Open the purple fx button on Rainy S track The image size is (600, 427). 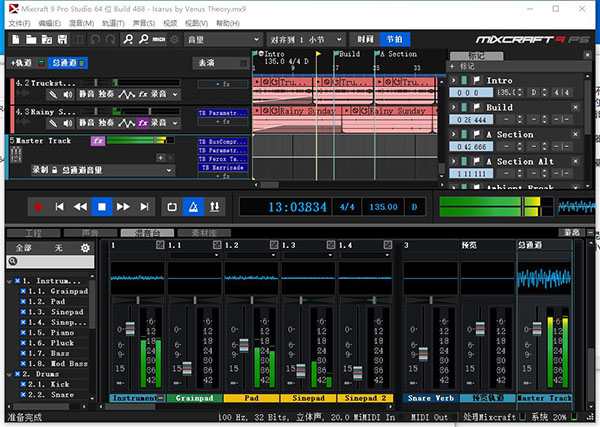click(143, 123)
